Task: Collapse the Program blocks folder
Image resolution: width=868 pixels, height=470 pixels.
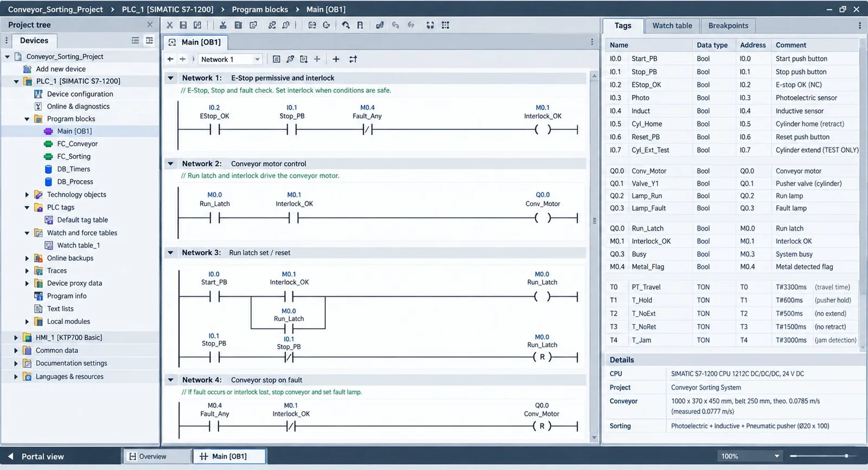Action: (27, 119)
